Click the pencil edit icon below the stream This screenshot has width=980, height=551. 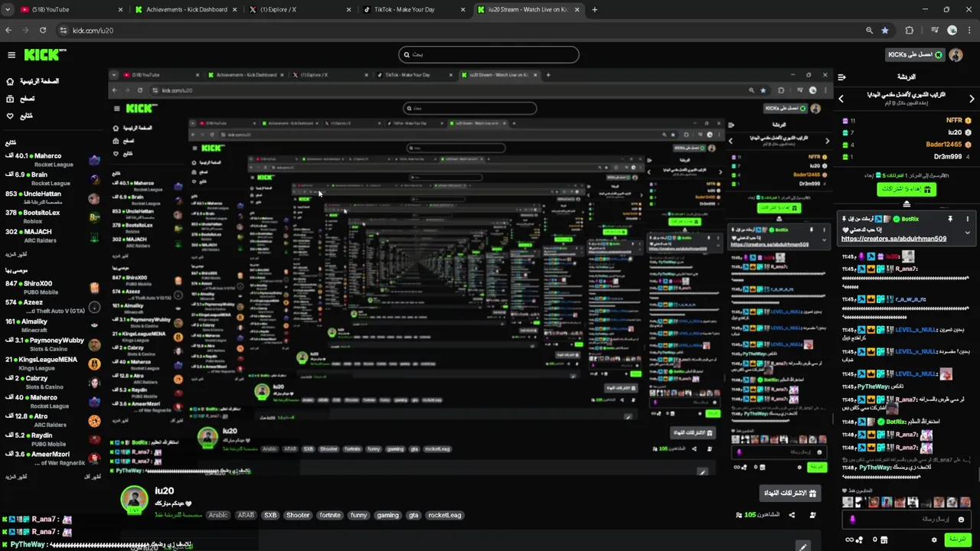(802, 546)
